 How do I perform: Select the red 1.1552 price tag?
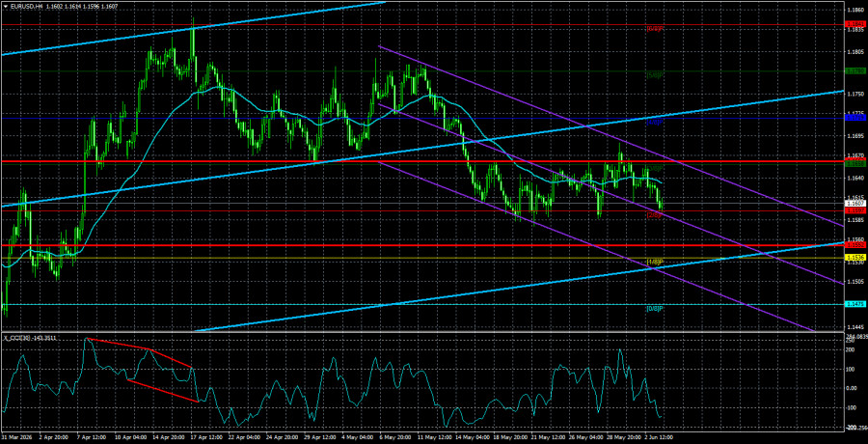coord(854,244)
